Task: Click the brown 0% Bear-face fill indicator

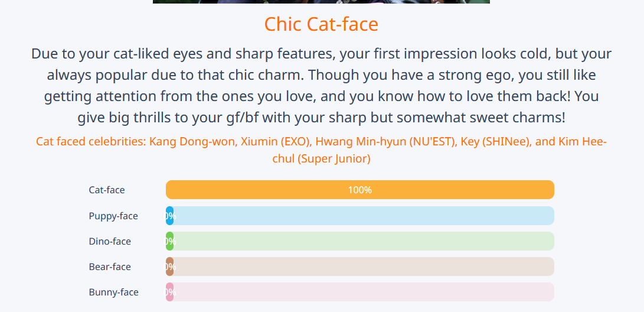Action: click(170, 266)
